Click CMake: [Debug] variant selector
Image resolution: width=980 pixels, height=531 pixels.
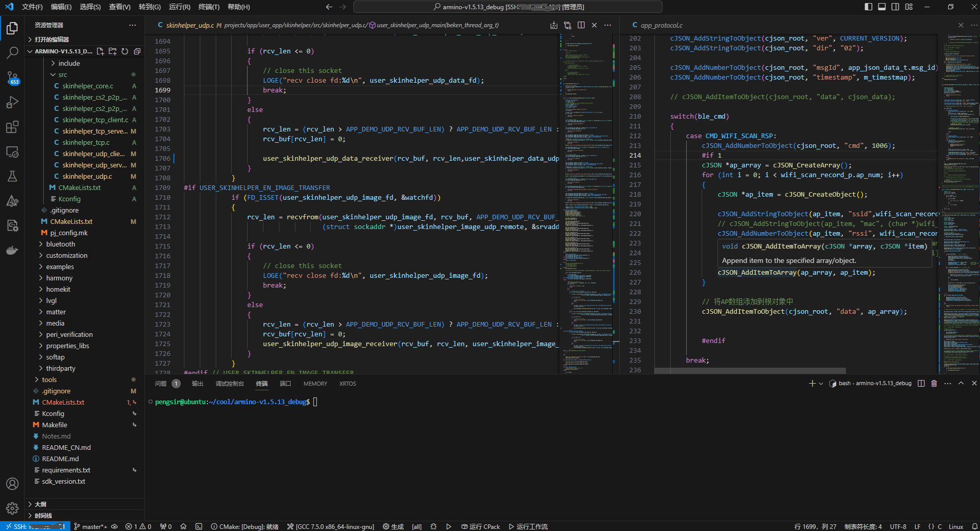click(245, 526)
